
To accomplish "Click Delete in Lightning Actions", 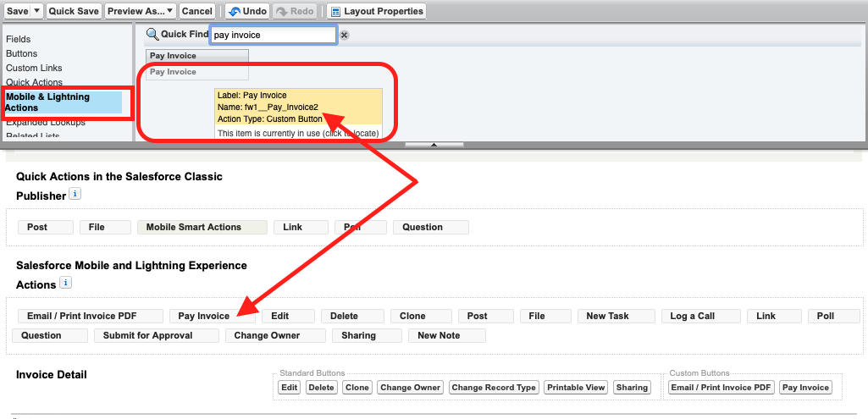I will [352, 316].
